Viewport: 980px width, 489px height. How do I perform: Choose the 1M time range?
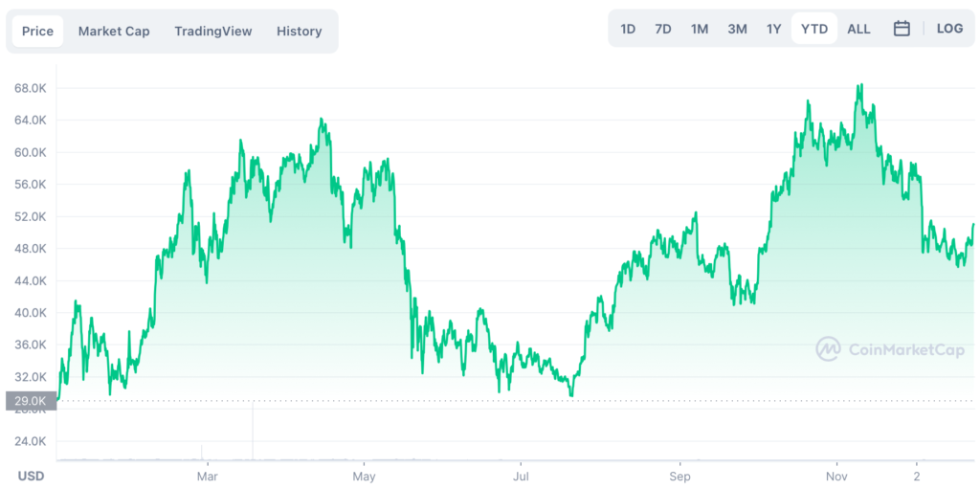click(x=700, y=29)
